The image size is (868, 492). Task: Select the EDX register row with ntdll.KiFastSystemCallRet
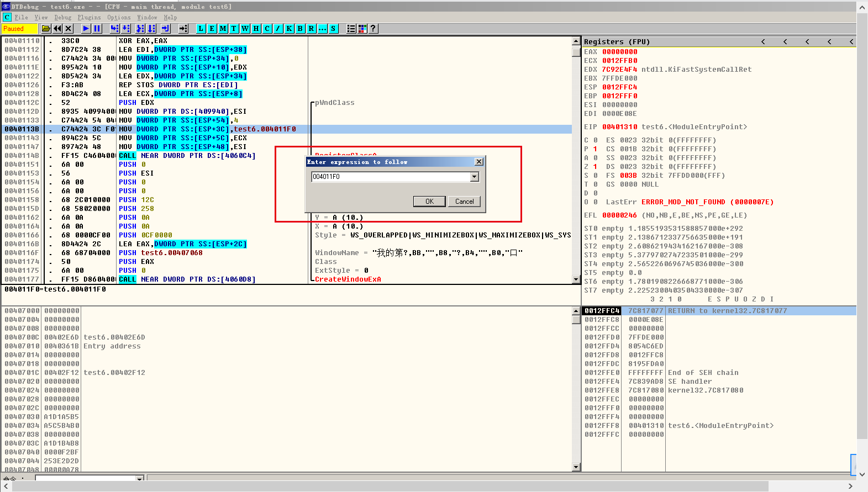tap(667, 70)
